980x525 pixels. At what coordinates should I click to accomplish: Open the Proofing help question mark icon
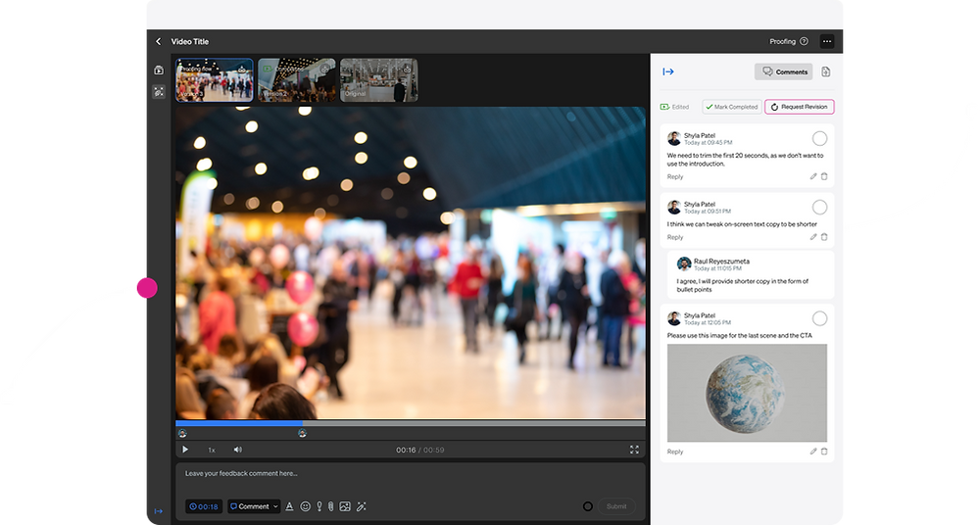point(805,41)
